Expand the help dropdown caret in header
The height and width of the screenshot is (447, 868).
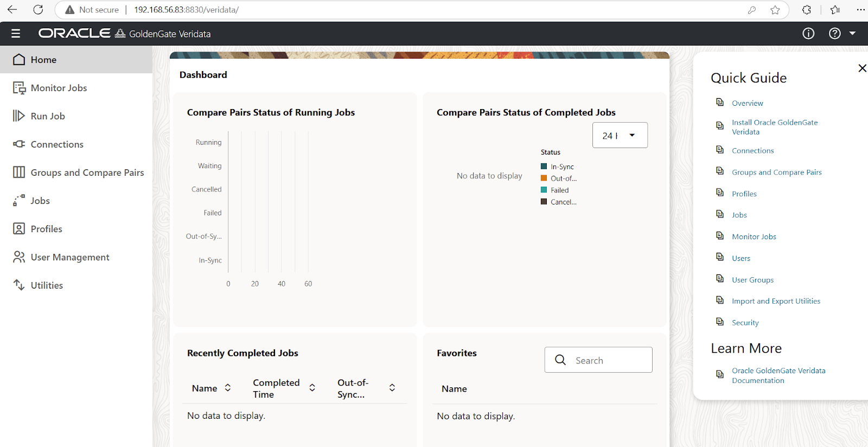tap(852, 34)
